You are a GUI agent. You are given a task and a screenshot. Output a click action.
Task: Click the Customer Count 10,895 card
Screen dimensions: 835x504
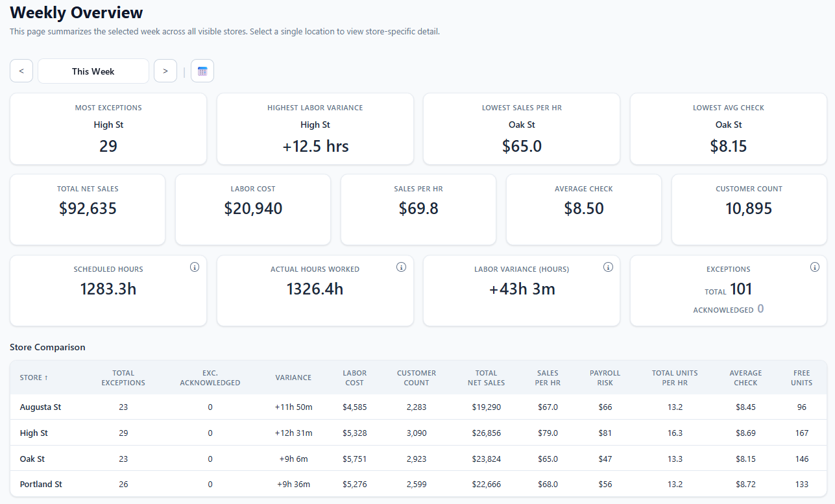pos(749,210)
